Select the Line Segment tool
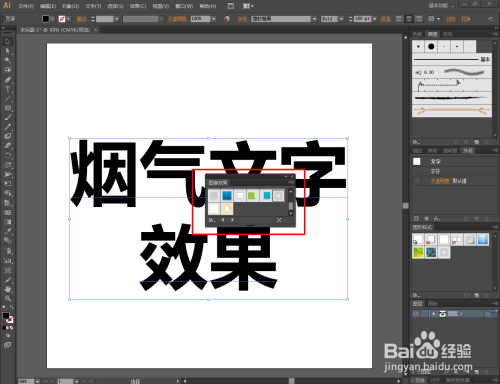 coord(8,99)
